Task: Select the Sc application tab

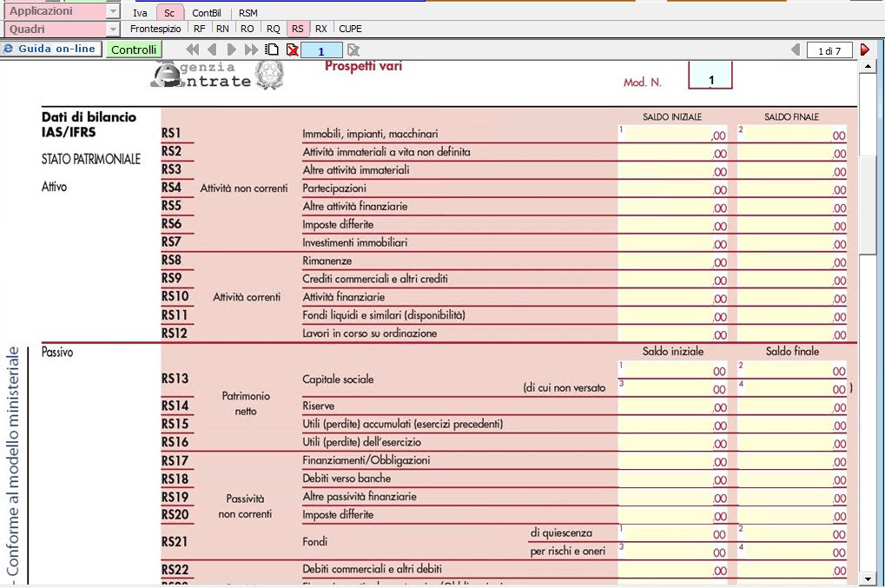Action: [169, 12]
